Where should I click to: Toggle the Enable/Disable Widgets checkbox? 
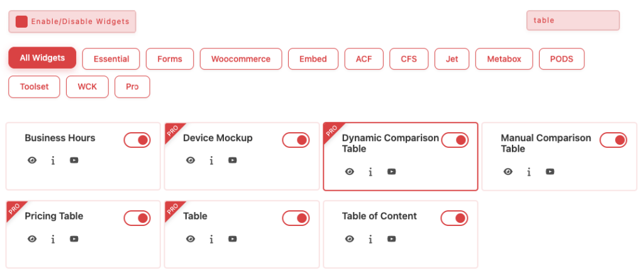22,21
